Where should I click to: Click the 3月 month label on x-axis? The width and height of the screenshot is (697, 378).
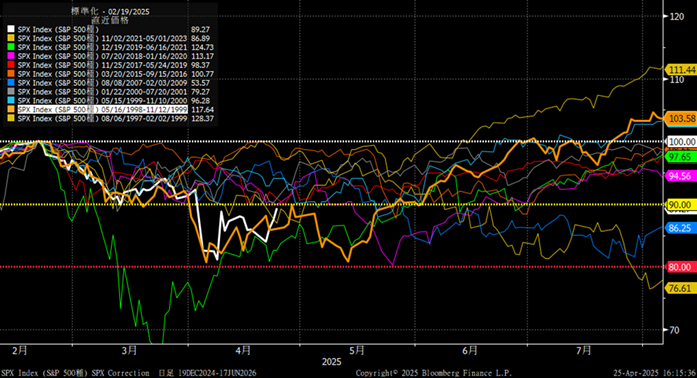[129, 351]
